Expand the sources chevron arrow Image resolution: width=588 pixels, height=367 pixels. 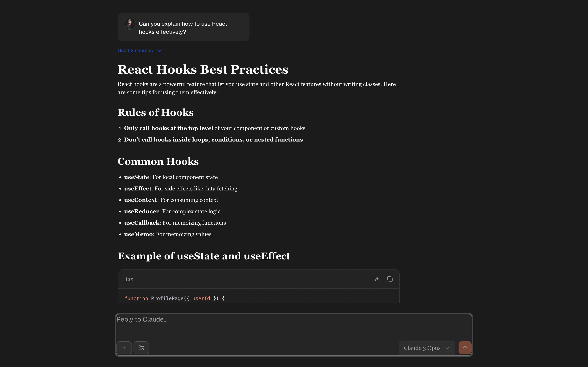point(159,51)
